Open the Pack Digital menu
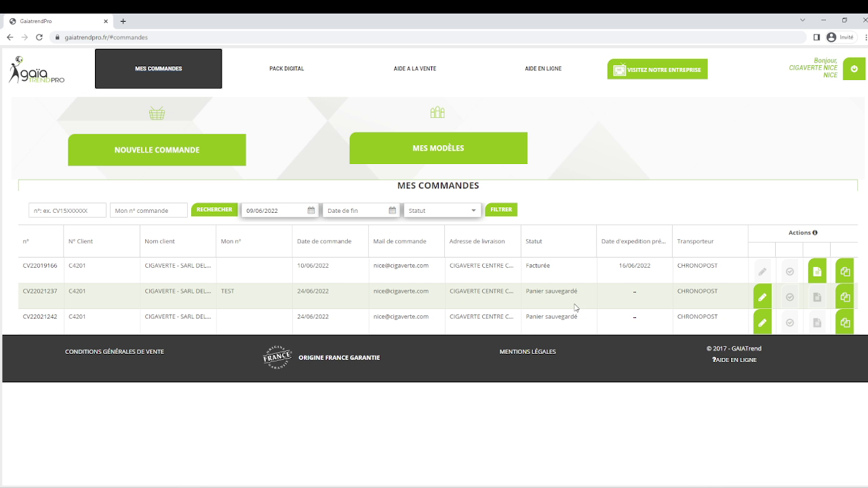The image size is (868, 488). [286, 68]
